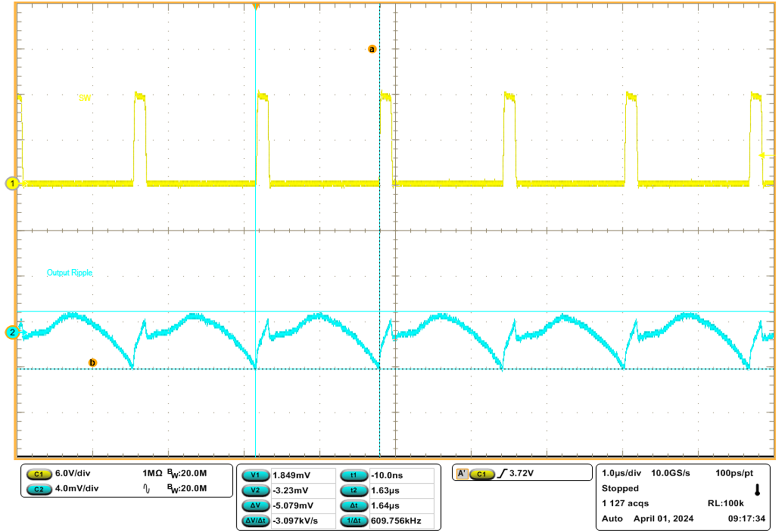Click the rising edge trigger slope symbol
This screenshot has width=784, height=532.
click(x=502, y=474)
